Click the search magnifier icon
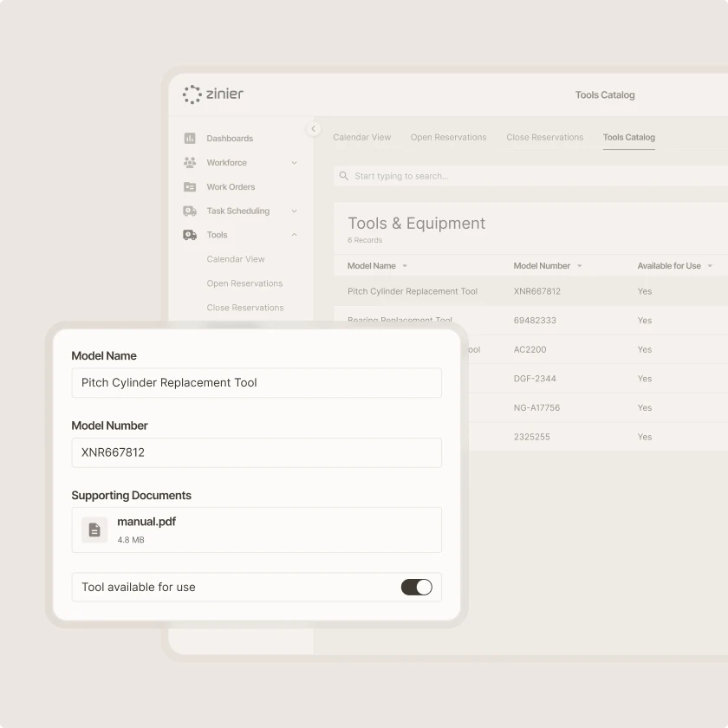Viewport: 728px width, 728px height. point(343,176)
